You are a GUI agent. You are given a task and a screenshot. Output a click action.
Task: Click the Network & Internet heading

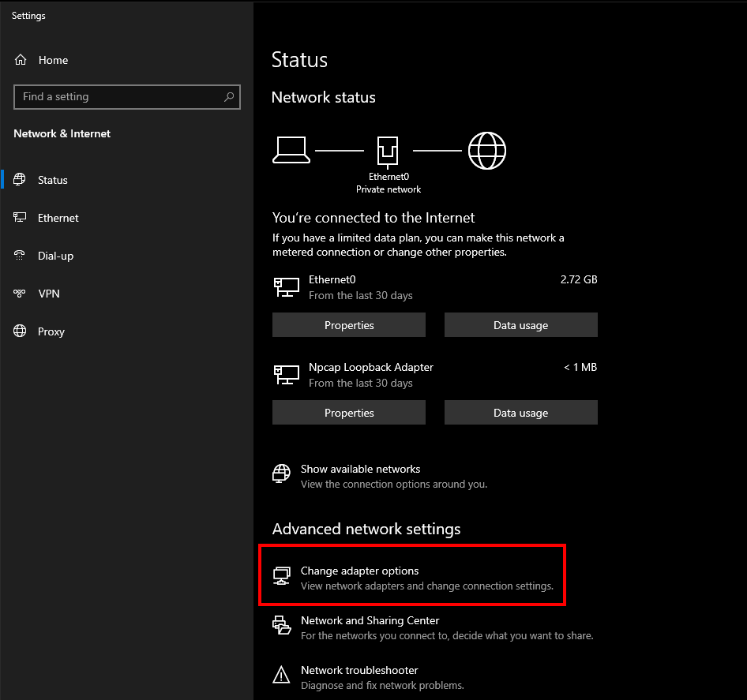coord(62,134)
